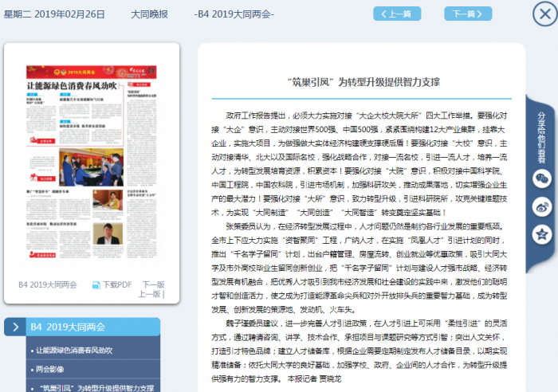Select "筑巢引凤" article in sidebar list
This screenshot has height=392, width=558.
coord(94,387)
